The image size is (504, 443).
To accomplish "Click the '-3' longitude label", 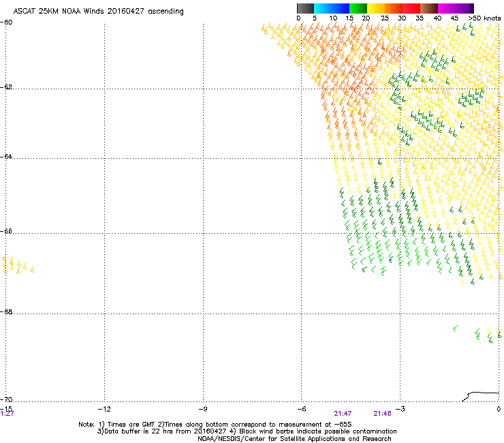I will [x=400, y=409].
